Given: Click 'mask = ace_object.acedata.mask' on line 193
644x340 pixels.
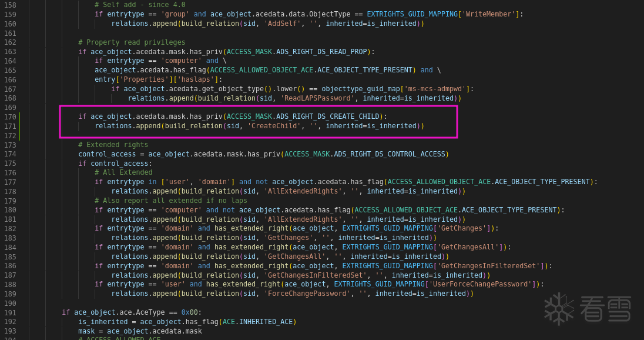Looking at the screenshot, I should click(x=140, y=331).
